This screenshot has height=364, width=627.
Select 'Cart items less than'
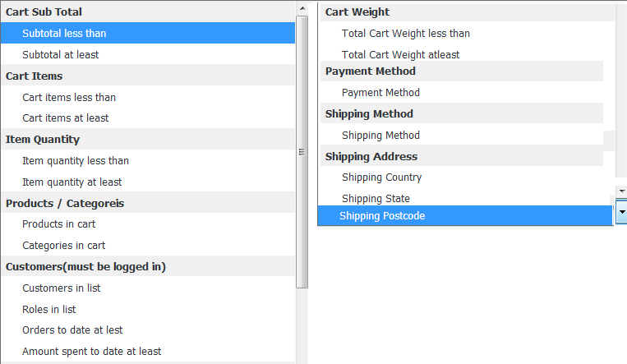(148, 97)
